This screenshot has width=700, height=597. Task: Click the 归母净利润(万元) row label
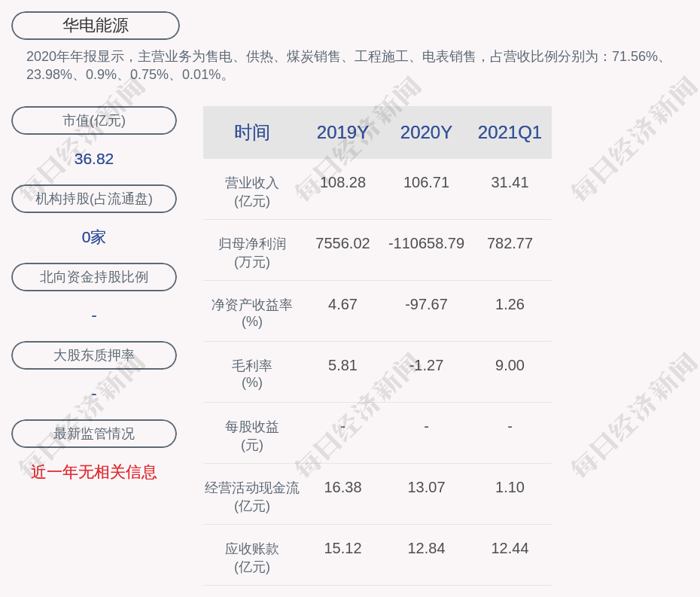pyautogui.click(x=252, y=253)
